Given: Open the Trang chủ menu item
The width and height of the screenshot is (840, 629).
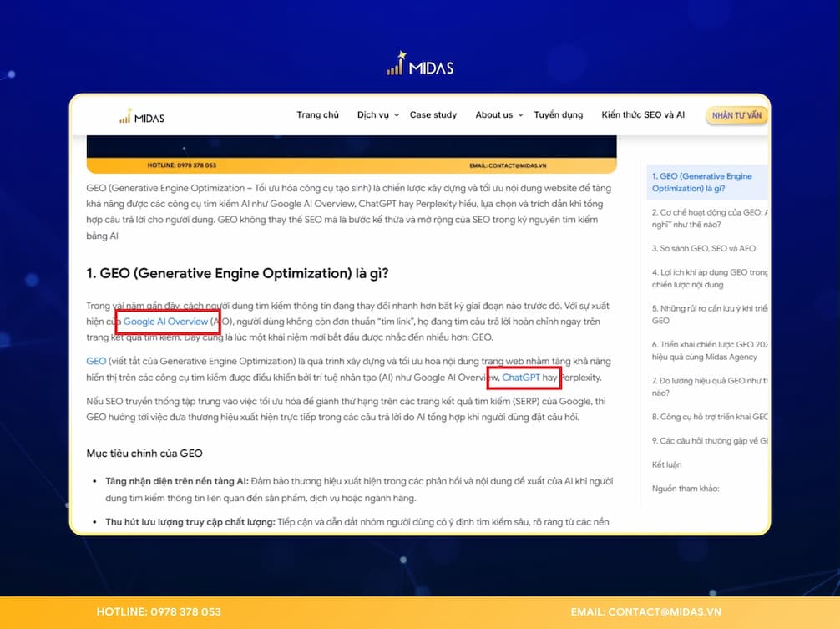Looking at the screenshot, I should click(317, 114).
